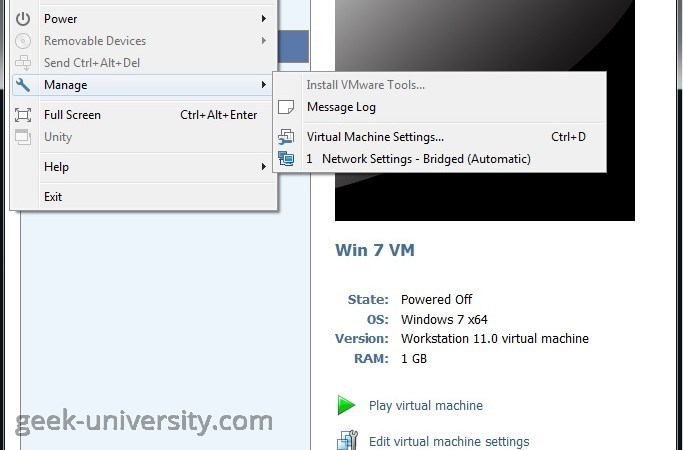Select Install VMware Tools entry
683x450 pixels.
pos(440,85)
